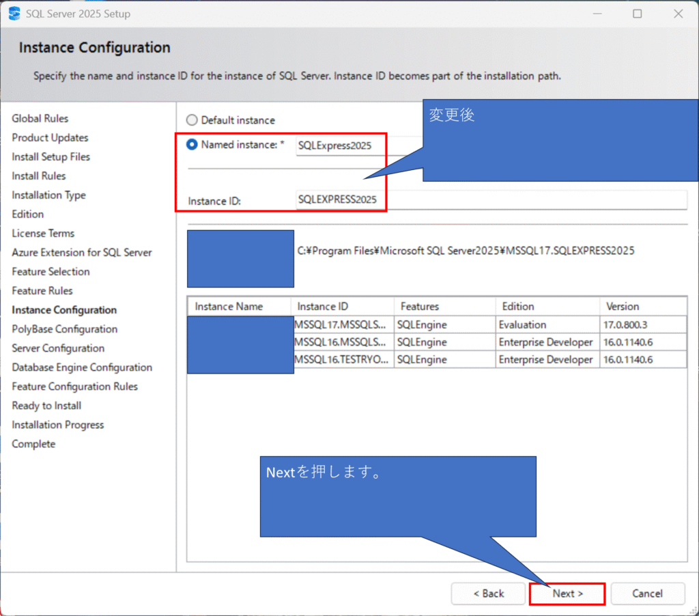
Task: Go to the Feature Selection step
Action: [x=51, y=272]
